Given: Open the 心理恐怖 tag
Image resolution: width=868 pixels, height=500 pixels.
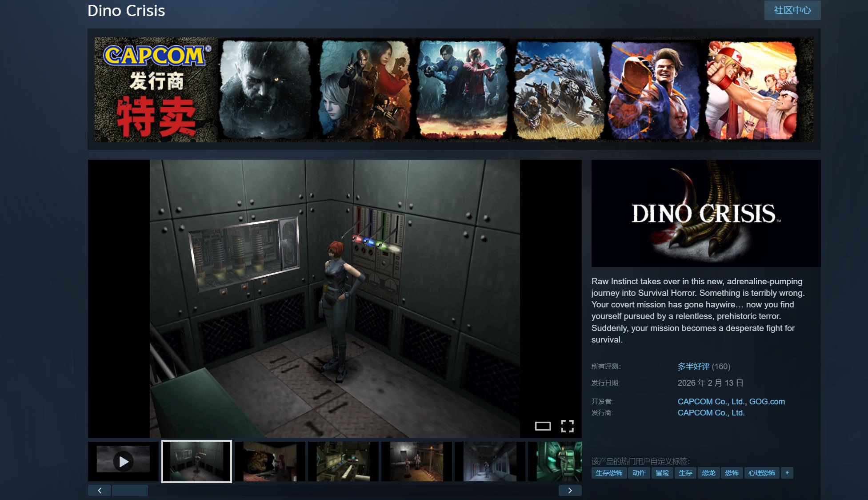Looking at the screenshot, I should (761, 473).
